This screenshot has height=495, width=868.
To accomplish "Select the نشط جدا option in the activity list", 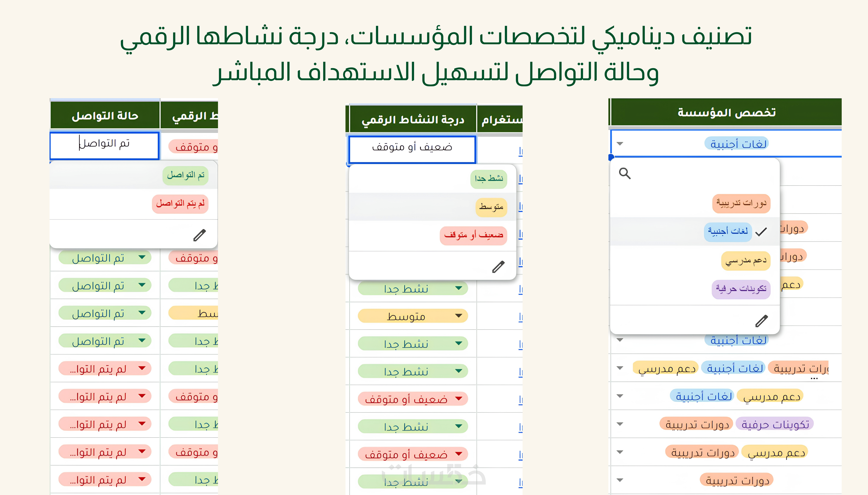I will [x=488, y=179].
